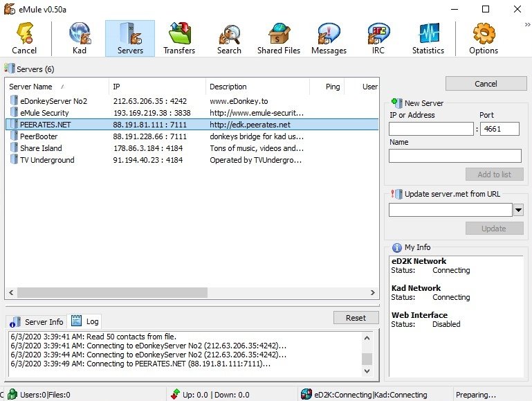Sort by IP column header
The image size is (532, 401).
tap(158, 87)
